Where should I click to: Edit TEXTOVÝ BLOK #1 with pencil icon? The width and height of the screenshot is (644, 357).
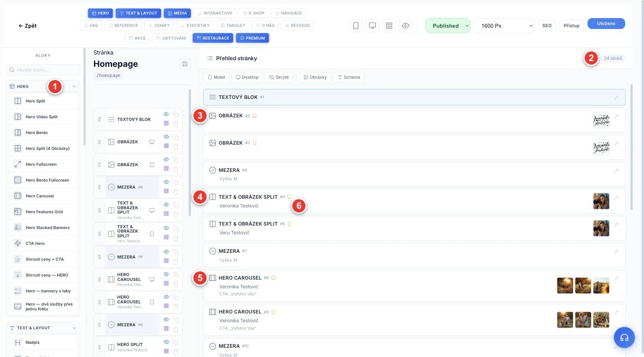[x=616, y=98]
